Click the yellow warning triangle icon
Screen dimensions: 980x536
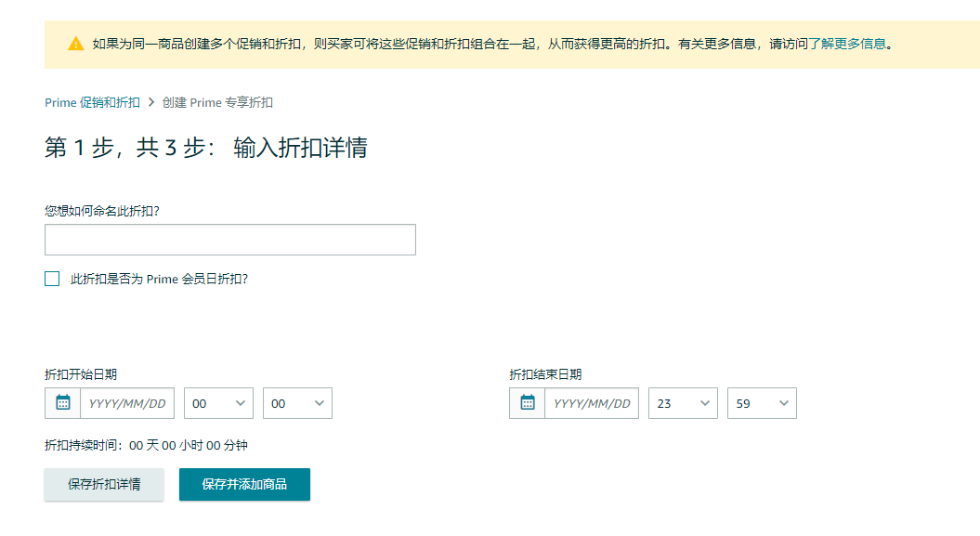pyautogui.click(x=75, y=44)
